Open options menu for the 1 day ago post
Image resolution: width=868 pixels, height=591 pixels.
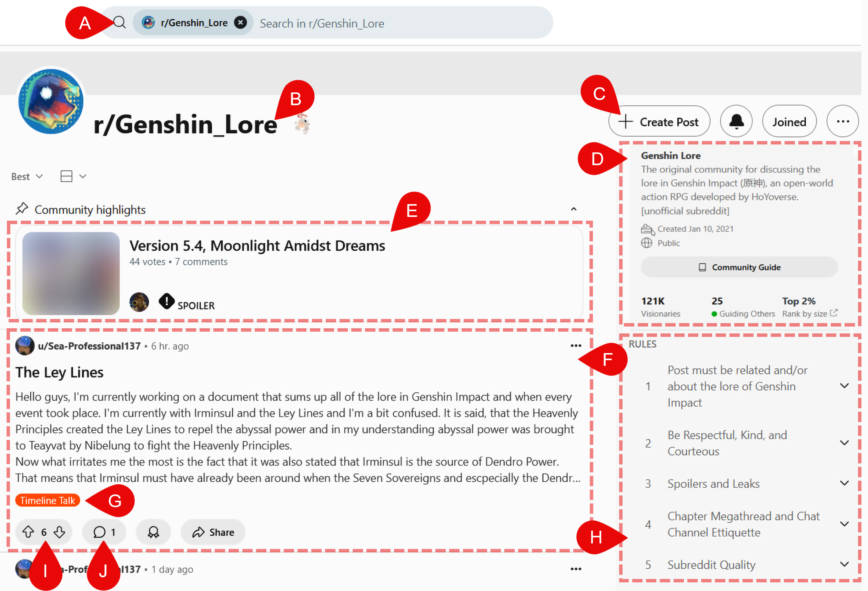pos(576,569)
